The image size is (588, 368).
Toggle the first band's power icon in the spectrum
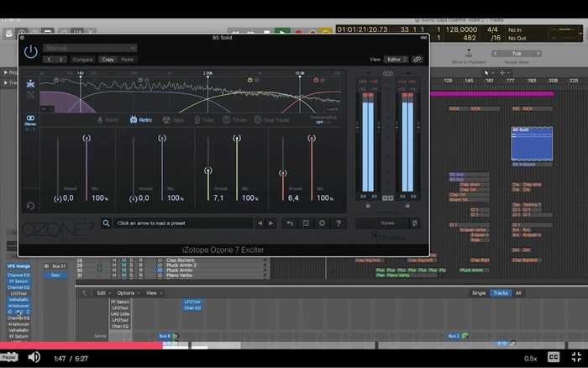pos(56,81)
